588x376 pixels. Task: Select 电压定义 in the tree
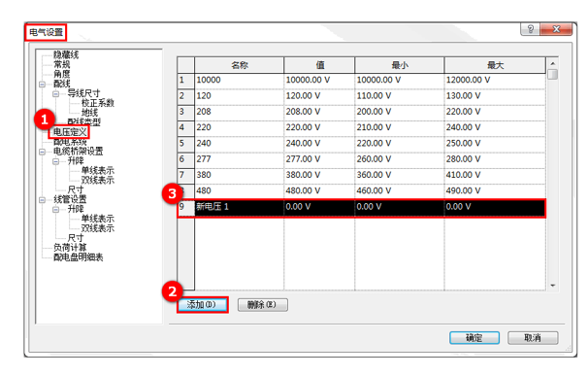(69, 132)
